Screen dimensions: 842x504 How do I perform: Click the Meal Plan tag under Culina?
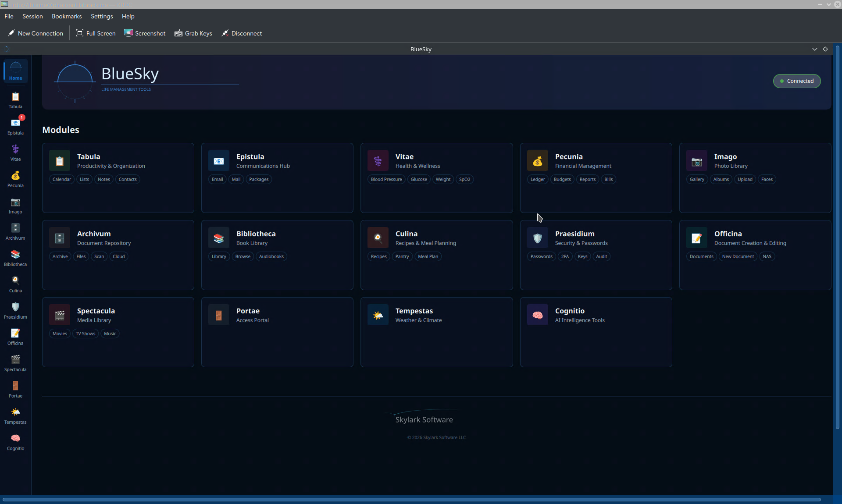428,256
